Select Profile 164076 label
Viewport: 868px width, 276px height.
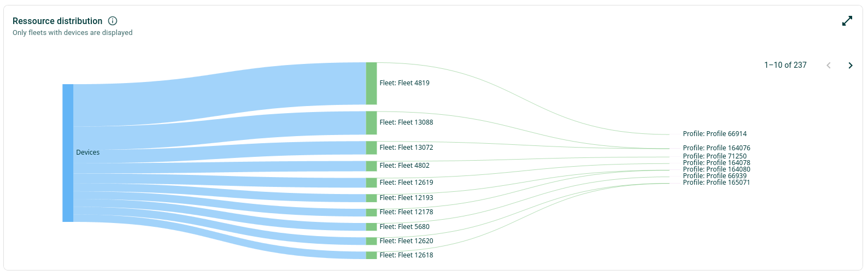point(717,148)
